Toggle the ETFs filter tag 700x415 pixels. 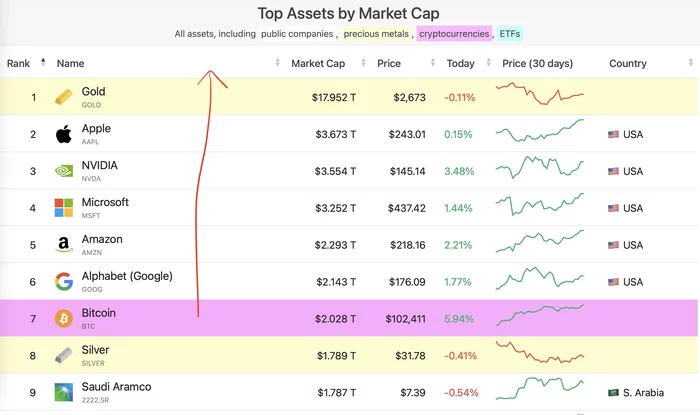509,34
